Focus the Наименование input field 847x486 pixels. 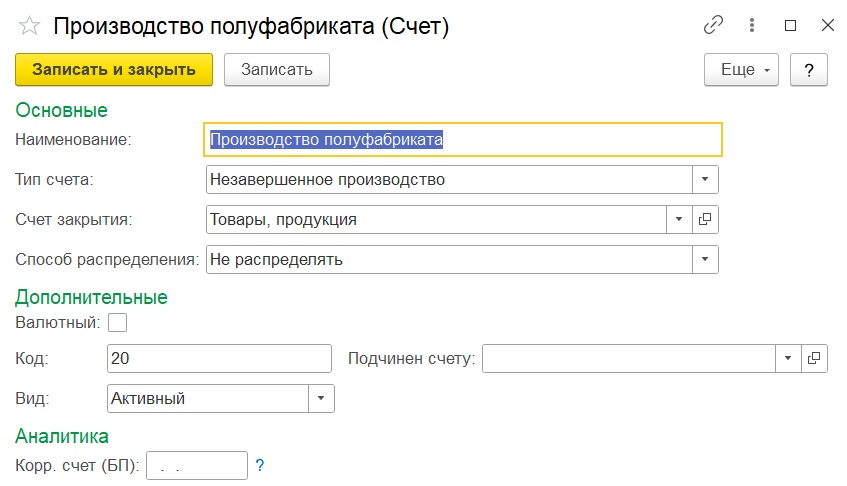coord(463,140)
